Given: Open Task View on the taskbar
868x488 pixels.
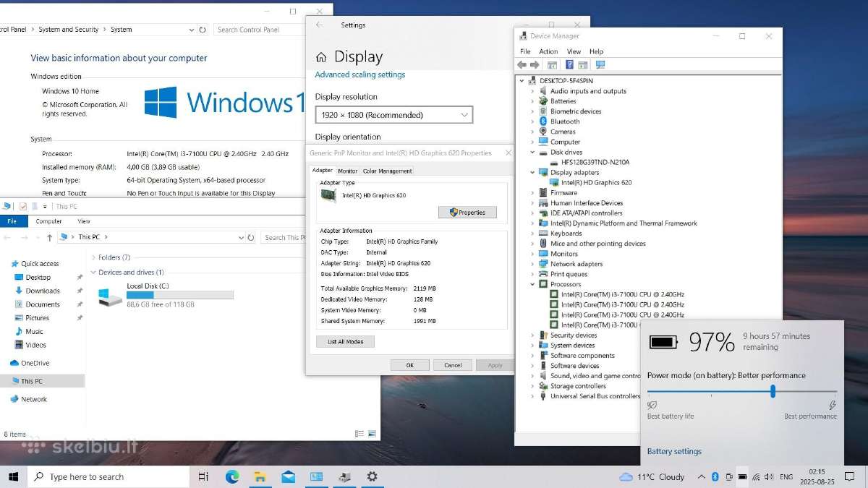Looking at the screenshot, I should (203, 476).
